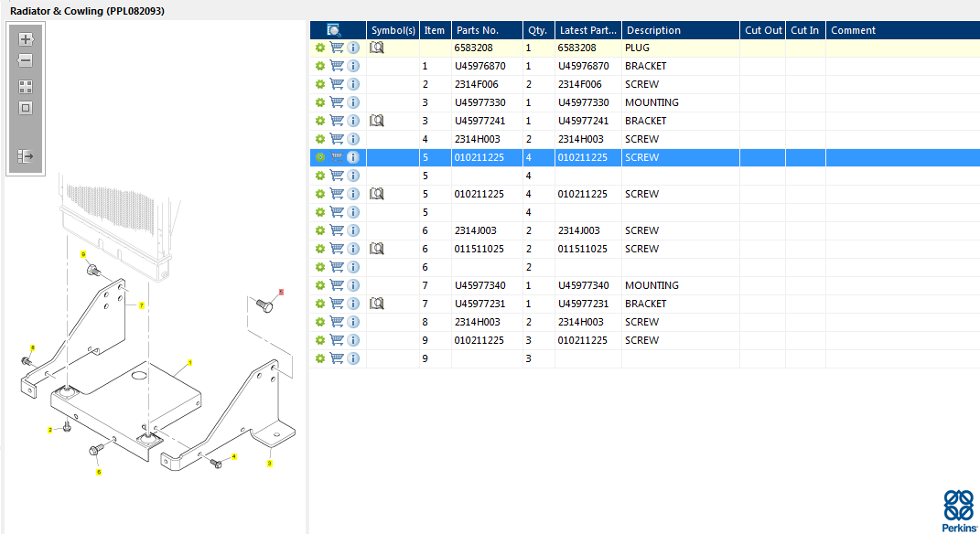This screenshot has width=980, height=534.
Task: Add BRACKET U45976870 to cart
Action: click(337, 66)
